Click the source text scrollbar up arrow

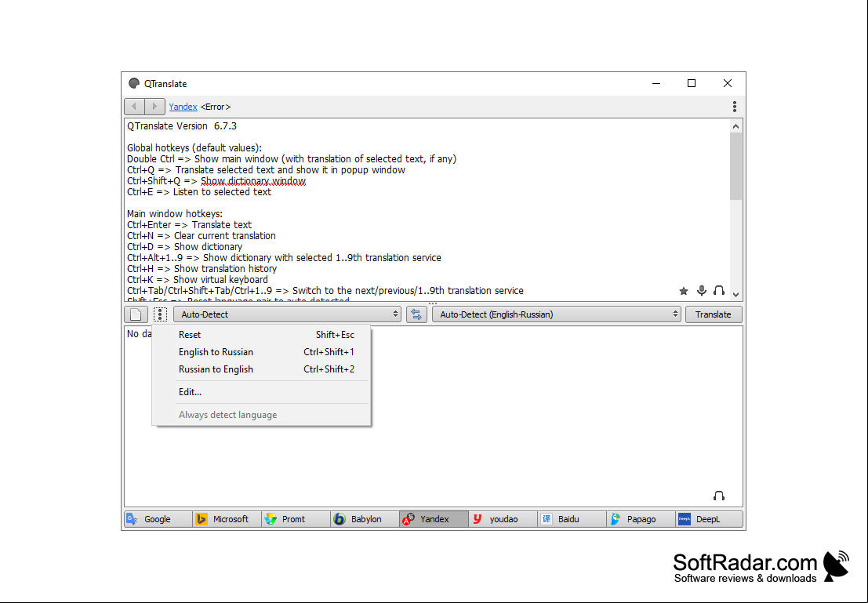coord(735,126)
